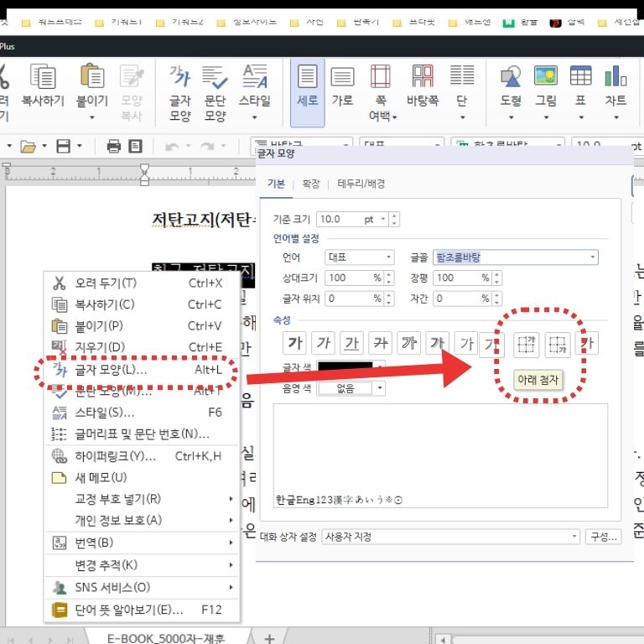
Task: Choose 단어 뜻 알아보기(E) in context menu
Action: tap(142, 610)
